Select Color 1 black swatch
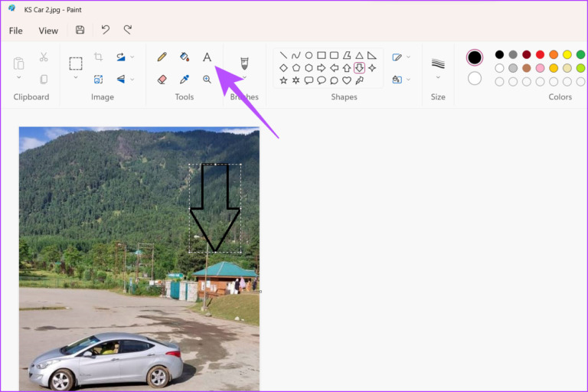This screenshot has height=392, width=588. (475, 57)
